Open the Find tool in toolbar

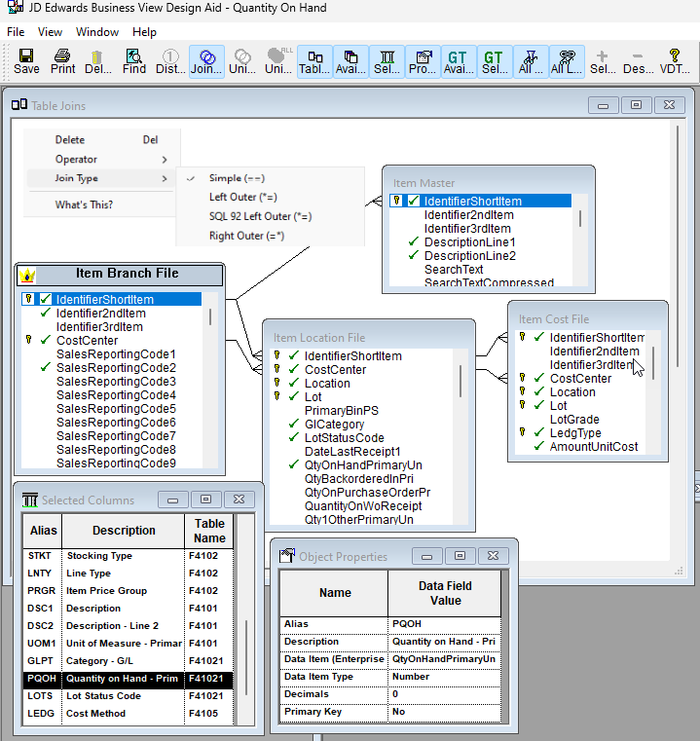coord(134,61)
